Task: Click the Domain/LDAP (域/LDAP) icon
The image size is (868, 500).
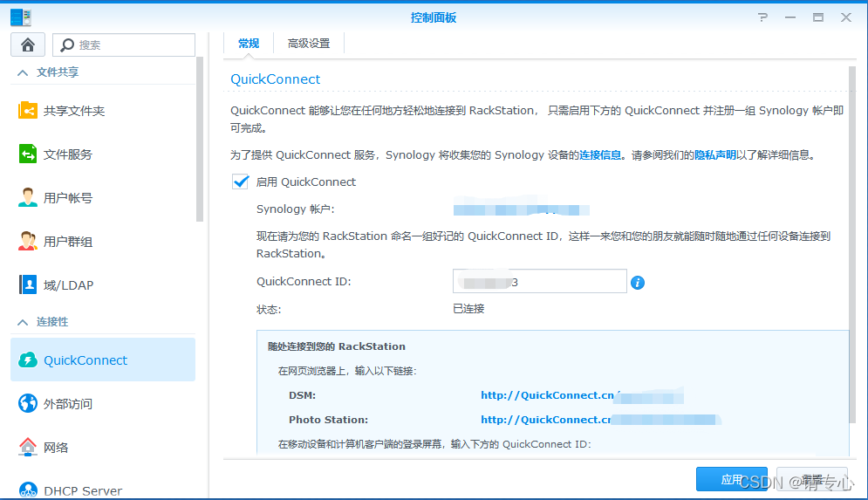Action: [x=28, y=284]
